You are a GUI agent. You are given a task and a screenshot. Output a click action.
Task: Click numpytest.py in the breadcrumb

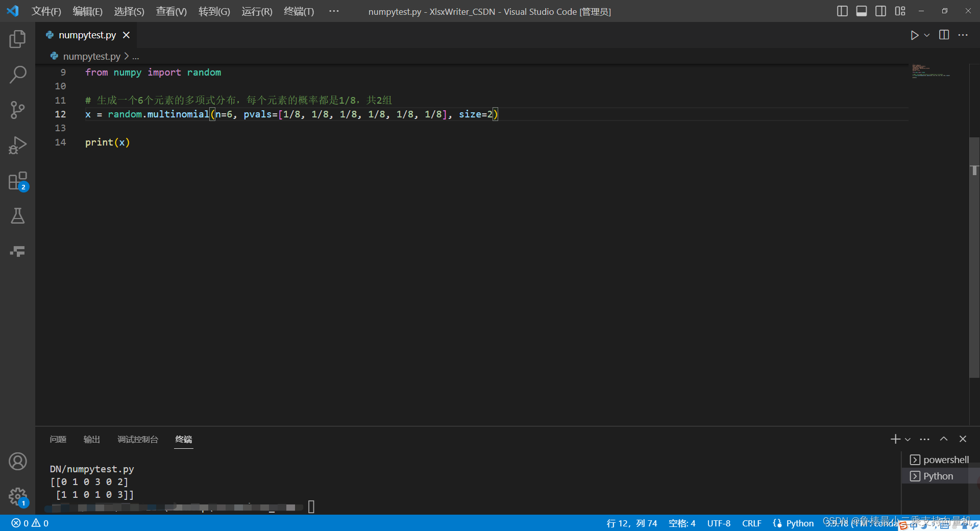click(91, 56)
